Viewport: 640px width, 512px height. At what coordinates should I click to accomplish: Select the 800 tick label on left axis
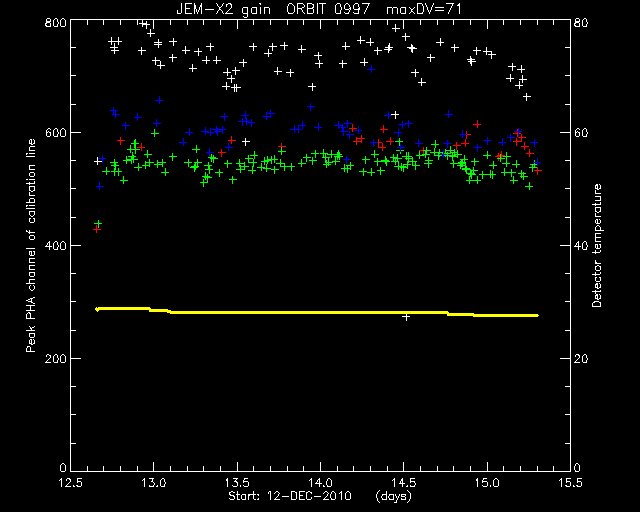tap(55, 22)
